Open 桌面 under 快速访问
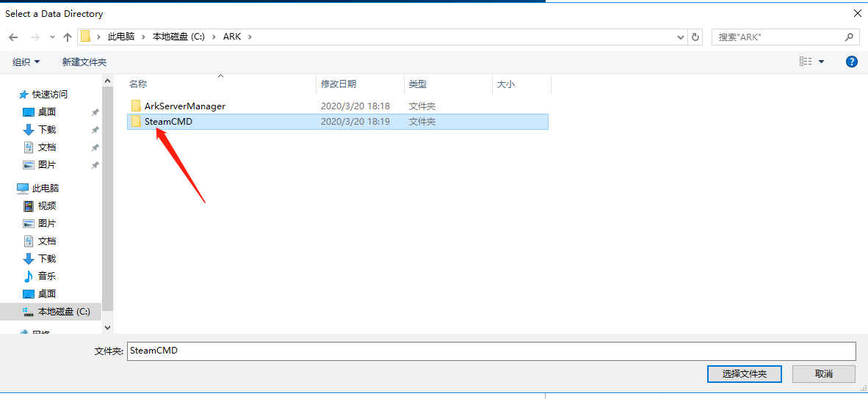The image size is (868, 399). tap(47, 112)
